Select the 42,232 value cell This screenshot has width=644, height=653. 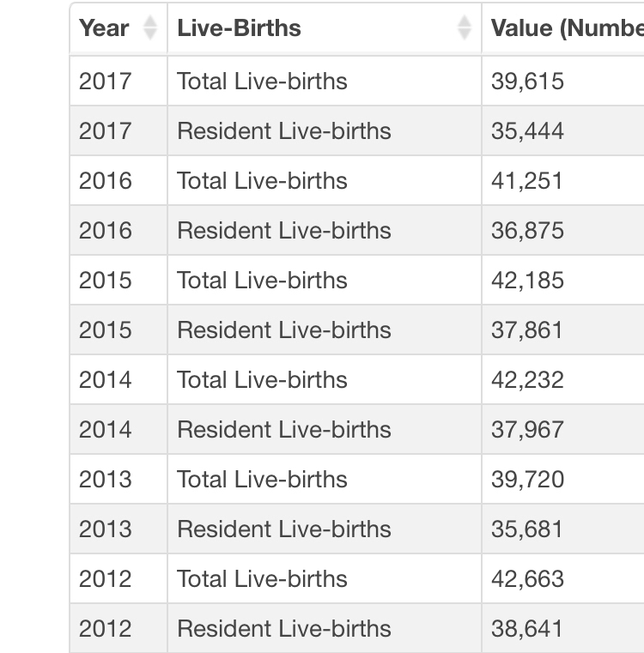[527, 380]
